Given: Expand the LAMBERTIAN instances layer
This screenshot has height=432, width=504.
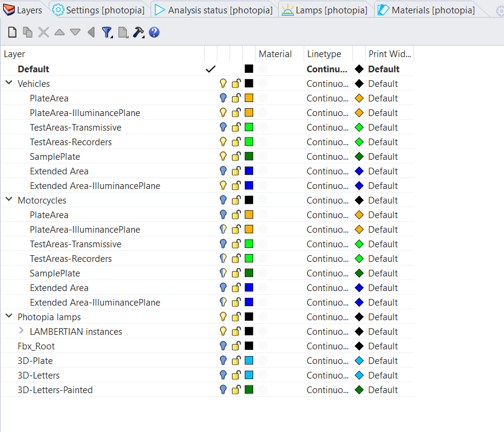Looking at the screenshot, I should (21, 332).
